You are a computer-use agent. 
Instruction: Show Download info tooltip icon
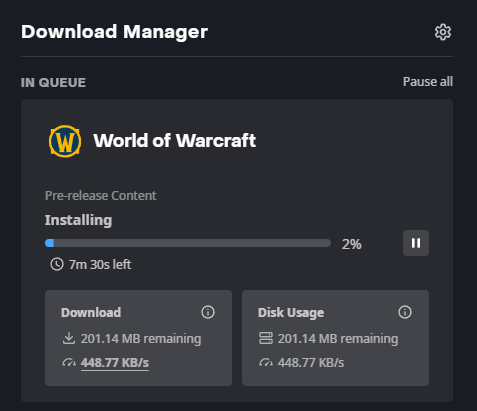pyautogui.click(x=208, y=312)
